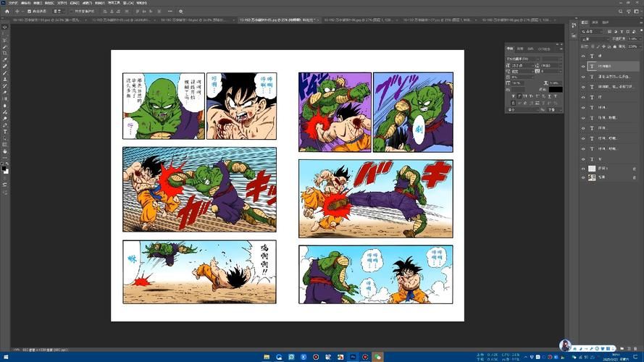
Task: Toggle the auto-select checkbox in options bar
Action: 28,12
